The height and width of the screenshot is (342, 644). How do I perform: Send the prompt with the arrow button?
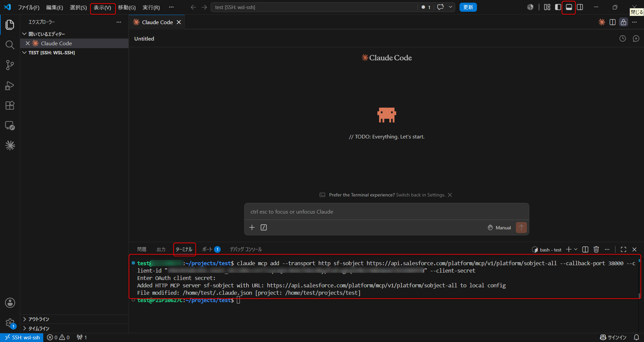point(521,227)
